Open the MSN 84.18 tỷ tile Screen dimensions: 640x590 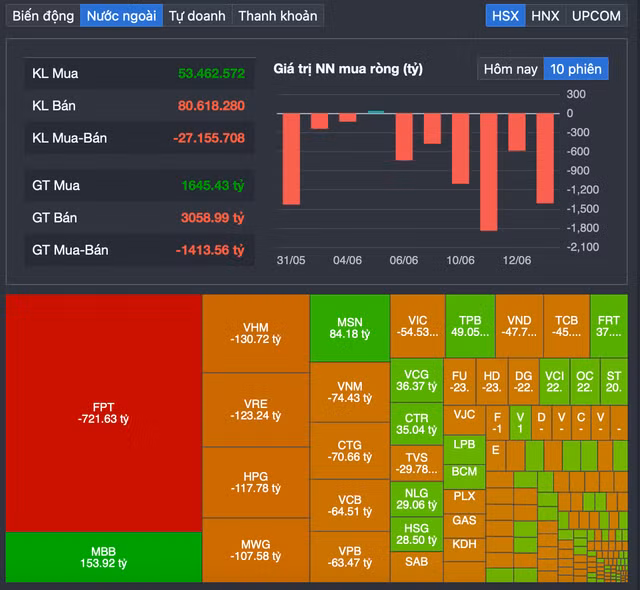click(x=350, y=328)
